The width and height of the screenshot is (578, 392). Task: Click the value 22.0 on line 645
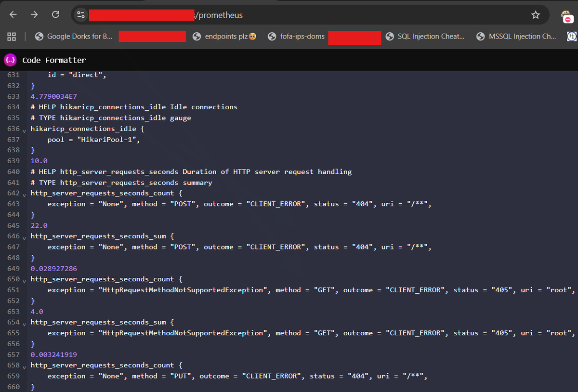coord(39,225)
